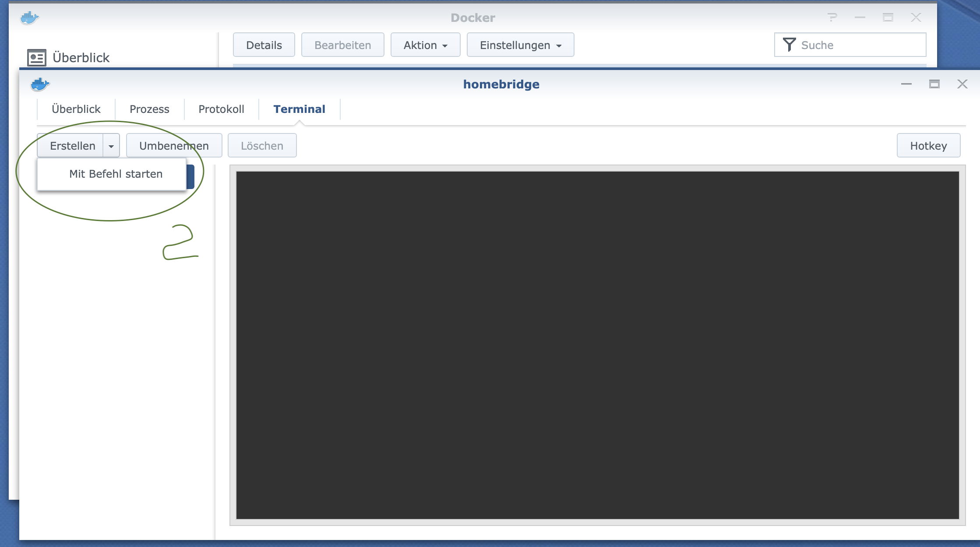Image resolution: width=980 pixels, height=547 pixels.
Task: Open the Überblick tab in homebridge
Action: (x=76, y=109)
